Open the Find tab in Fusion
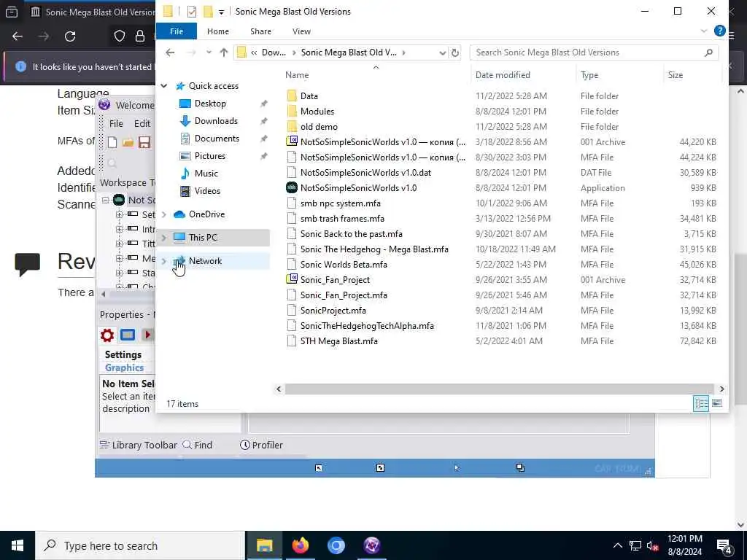Screen dimensions: 747x560 click(x=198, y=446)
